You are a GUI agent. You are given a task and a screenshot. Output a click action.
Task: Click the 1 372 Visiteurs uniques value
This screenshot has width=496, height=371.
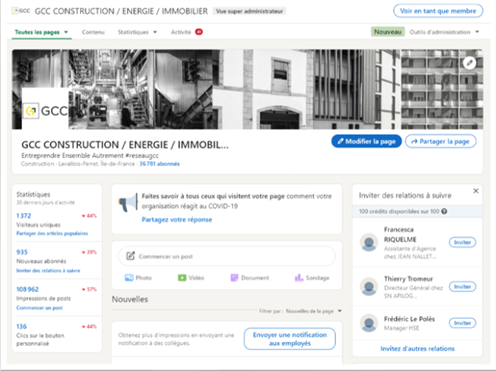[x=24, y=216]
